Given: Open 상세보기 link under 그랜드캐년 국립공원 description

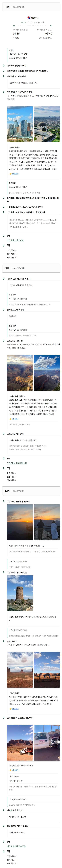Looking at the screenshot, I should (x=15, y=419).
